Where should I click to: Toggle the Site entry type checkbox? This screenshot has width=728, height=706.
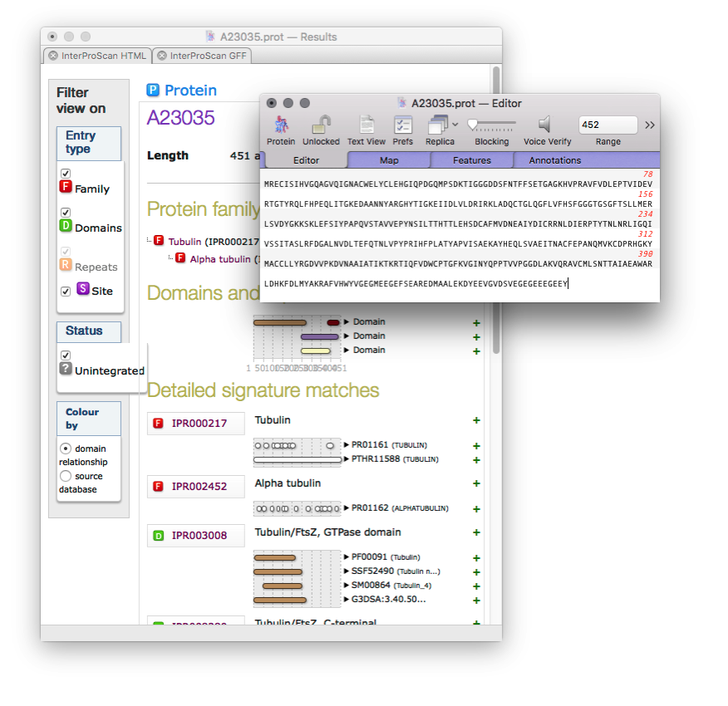(66, 292)
